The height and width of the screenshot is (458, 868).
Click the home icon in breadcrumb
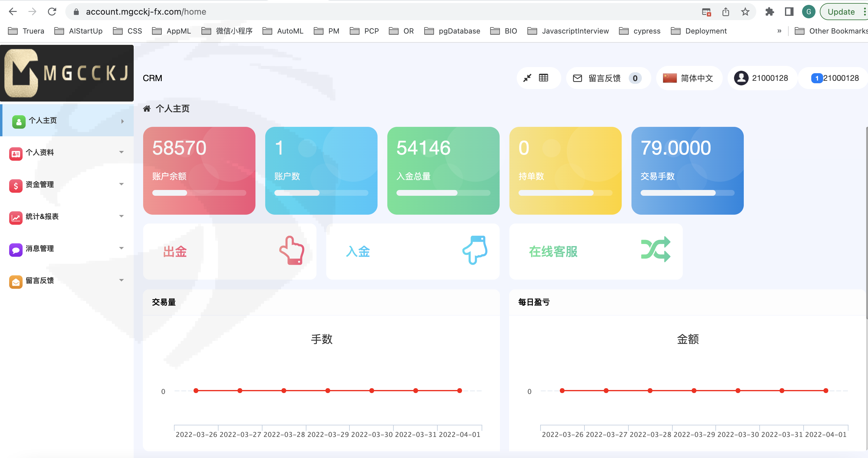[146, 109]
